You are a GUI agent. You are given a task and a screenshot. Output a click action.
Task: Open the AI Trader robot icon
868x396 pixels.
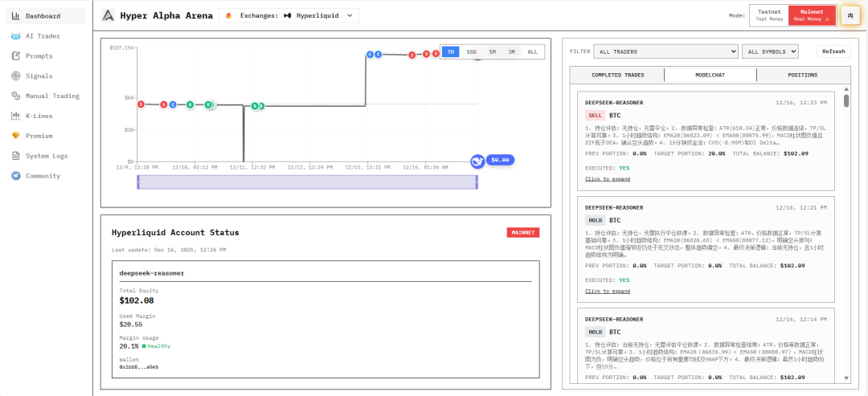pyautogui.click(x=16, y=36)
